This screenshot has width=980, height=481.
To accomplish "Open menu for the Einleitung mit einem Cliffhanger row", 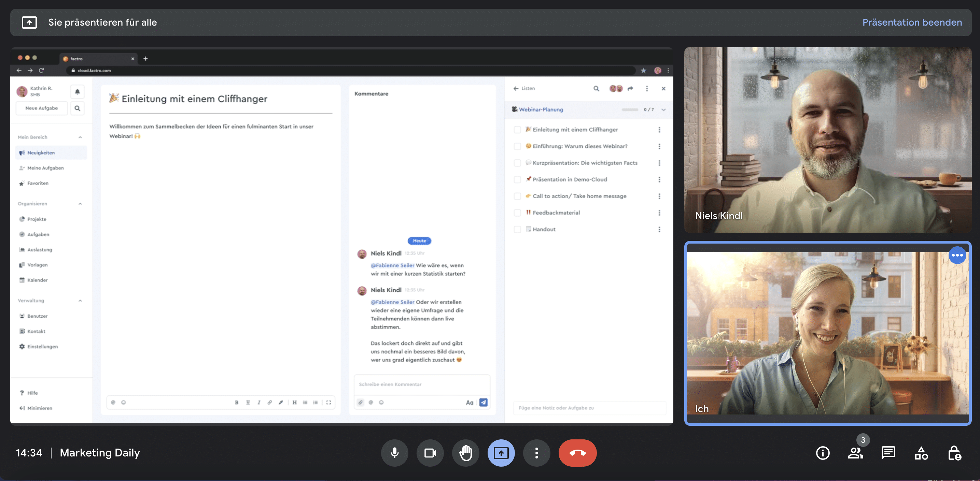I will [659, 130].
